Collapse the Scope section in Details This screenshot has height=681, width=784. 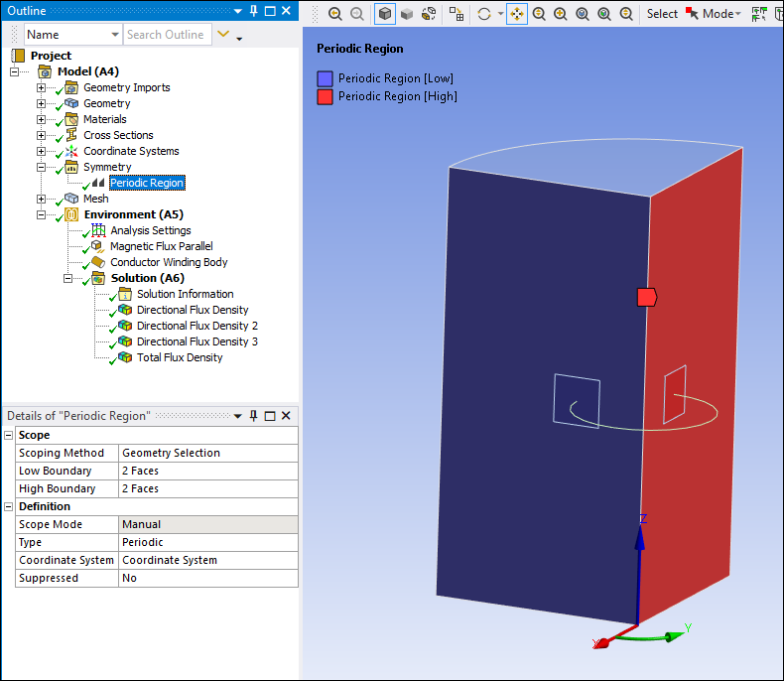click(x=9, y=435)
